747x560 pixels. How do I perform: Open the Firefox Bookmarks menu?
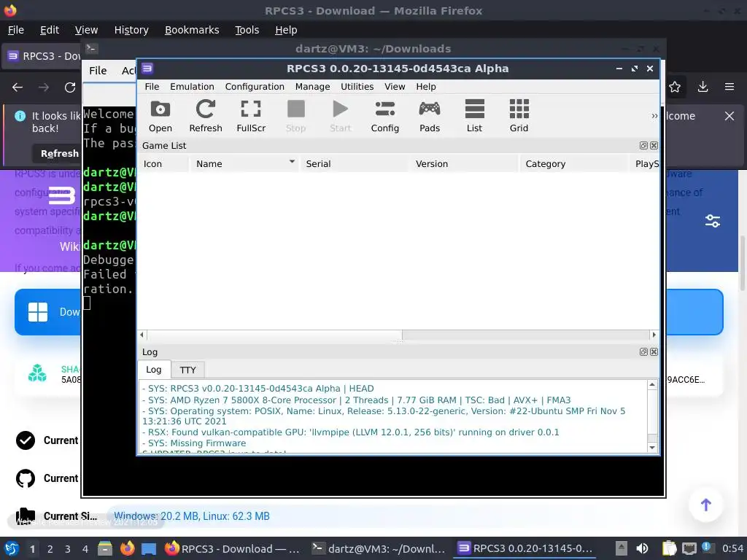[192, 30]
